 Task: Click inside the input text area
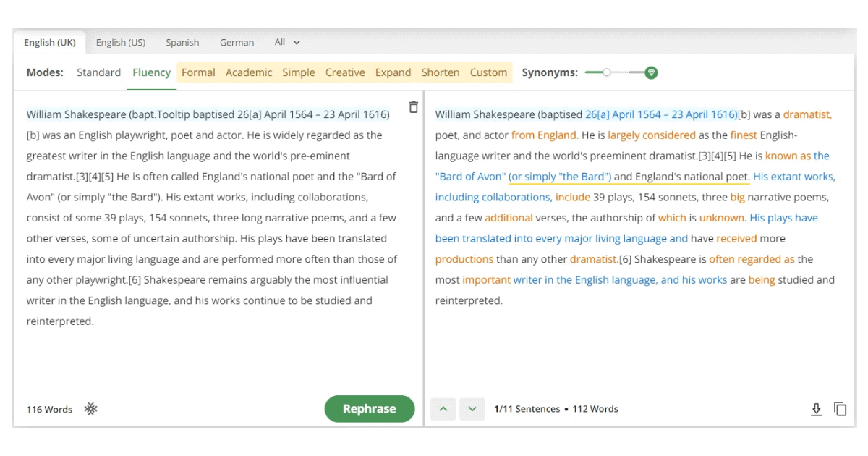coord(213,217)
